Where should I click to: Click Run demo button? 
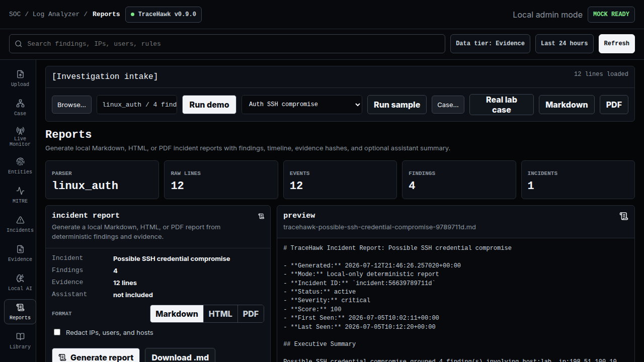coord(209,105)
